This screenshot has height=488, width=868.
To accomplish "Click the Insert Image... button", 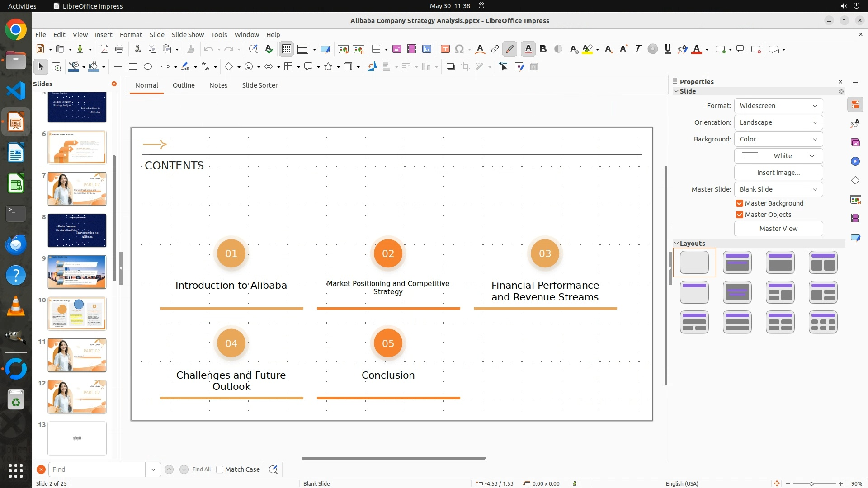I will (x=778, y=173).
